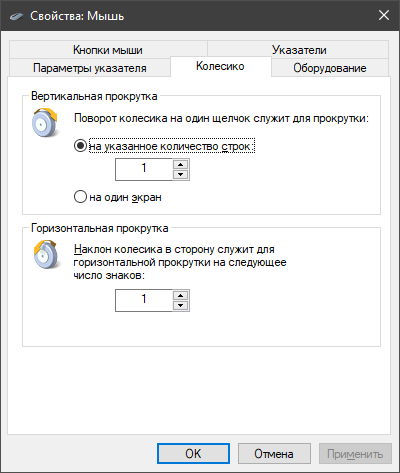
Task: Click the 'Применить' button
Action: [x=355, y=453]
